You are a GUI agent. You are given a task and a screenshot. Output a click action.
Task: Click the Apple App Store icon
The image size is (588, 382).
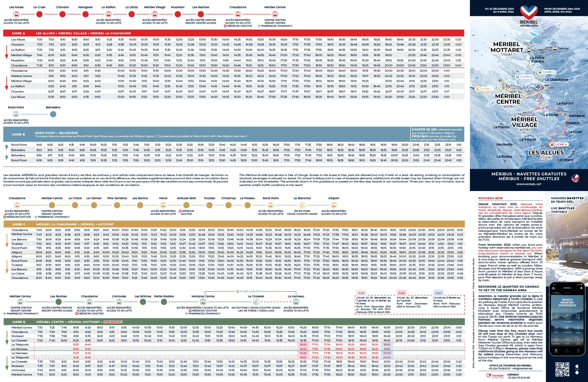(x=577, y=366)
